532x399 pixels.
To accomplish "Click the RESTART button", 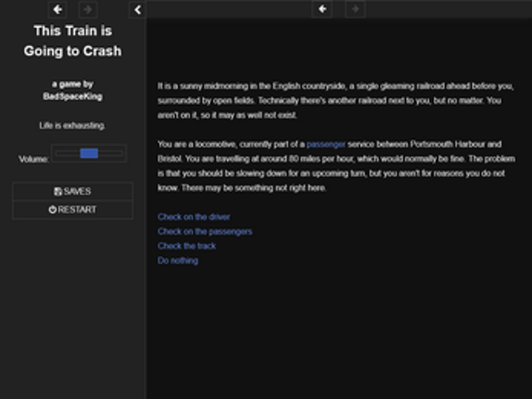I will [x=72, y=210].
